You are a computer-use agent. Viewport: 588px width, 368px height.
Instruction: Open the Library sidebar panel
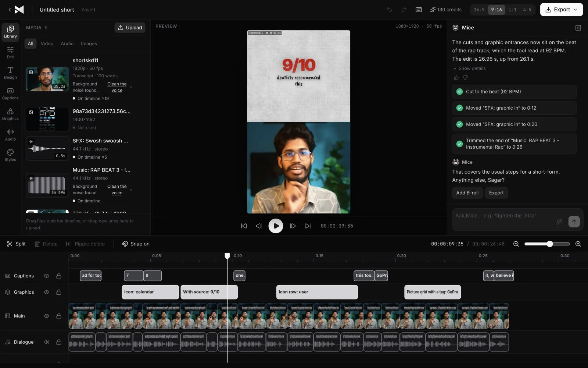tap(10, 32)
